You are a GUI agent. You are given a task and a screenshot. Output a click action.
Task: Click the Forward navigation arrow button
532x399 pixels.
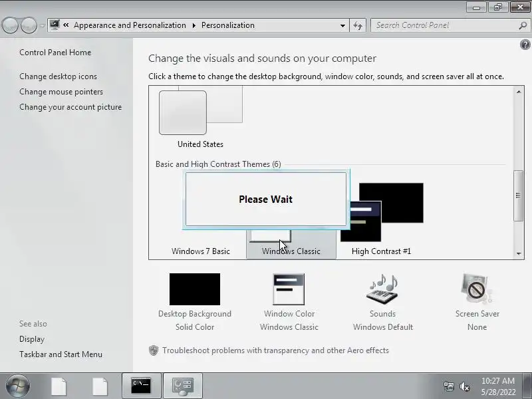tap(29, 25)
